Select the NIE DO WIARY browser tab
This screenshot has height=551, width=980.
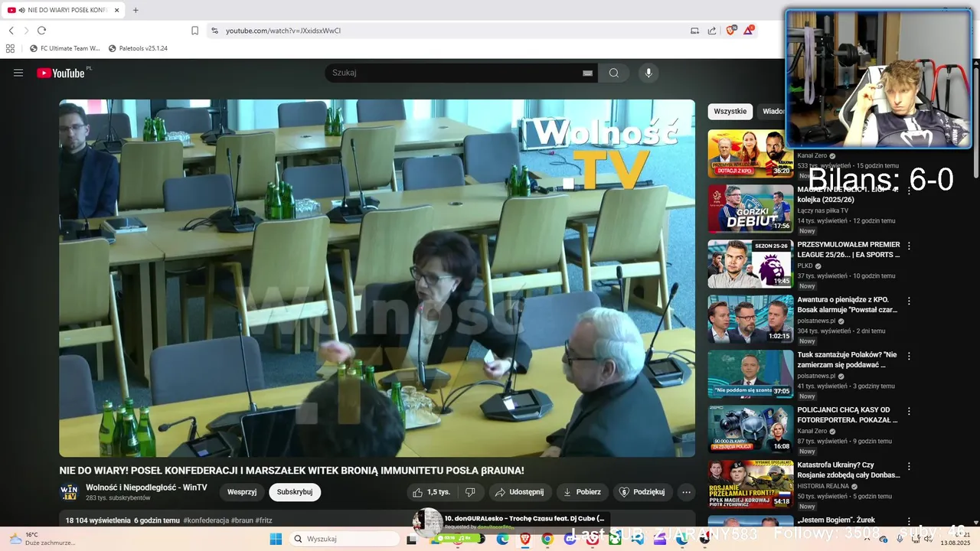64,10
